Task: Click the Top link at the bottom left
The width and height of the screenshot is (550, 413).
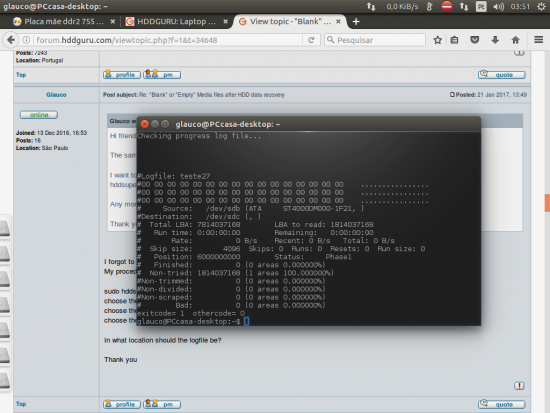Action: tap(21, 404)
